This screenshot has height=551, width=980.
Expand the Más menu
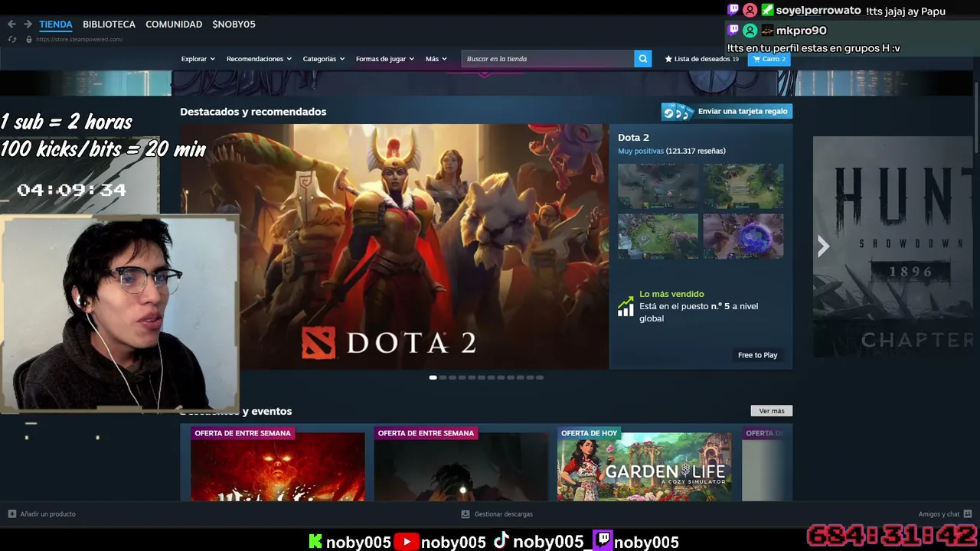(x=436, y=59)
